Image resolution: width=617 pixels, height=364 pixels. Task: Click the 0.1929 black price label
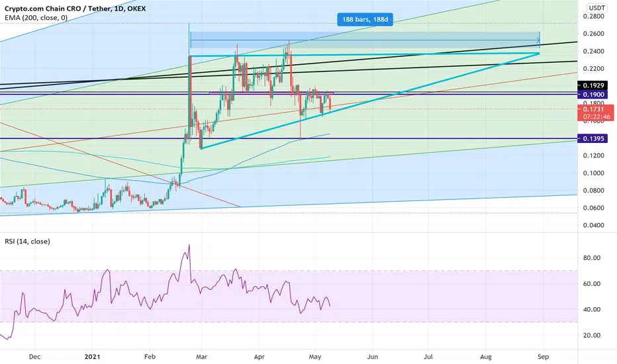click(x=593, y=85)
